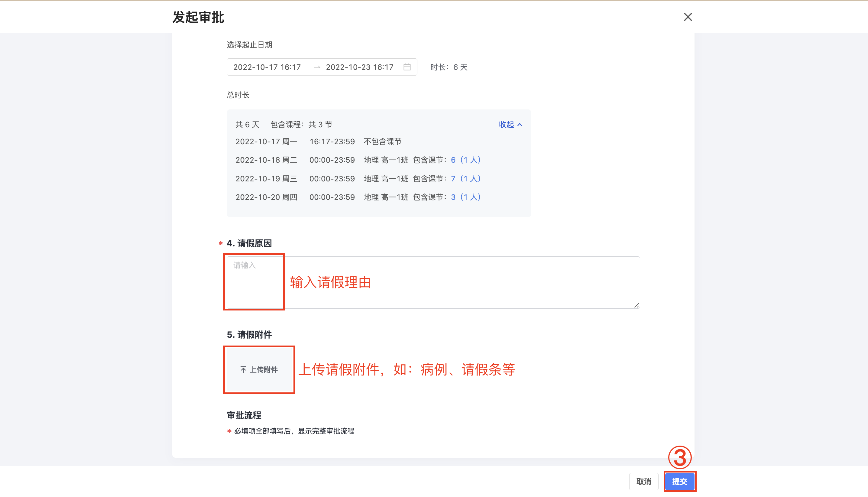Click the 选择起止日期 label
This screenshot has width=868, height=497.
coord(249,45)
